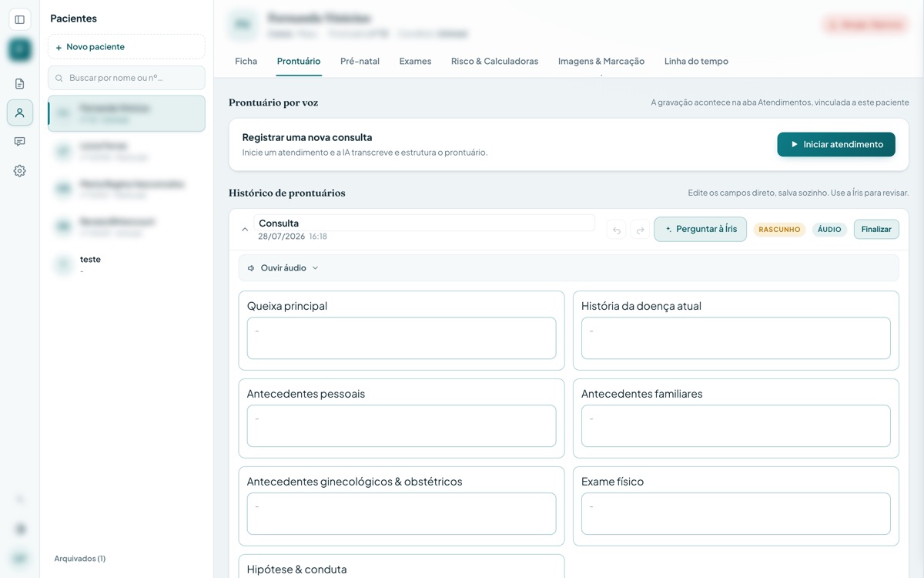
Task: Open the Pré-natal tab
Action: pyautogui.click(x=360, y=61)
